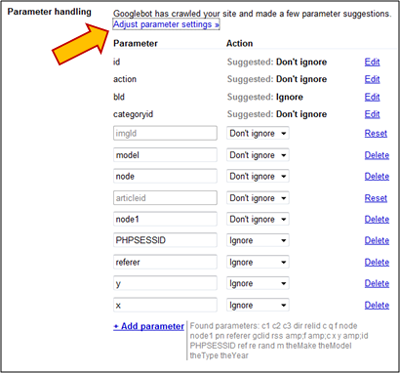Delete the PHPSESSID parameter
Screen dimensions: 400x373
pos(377,240)
